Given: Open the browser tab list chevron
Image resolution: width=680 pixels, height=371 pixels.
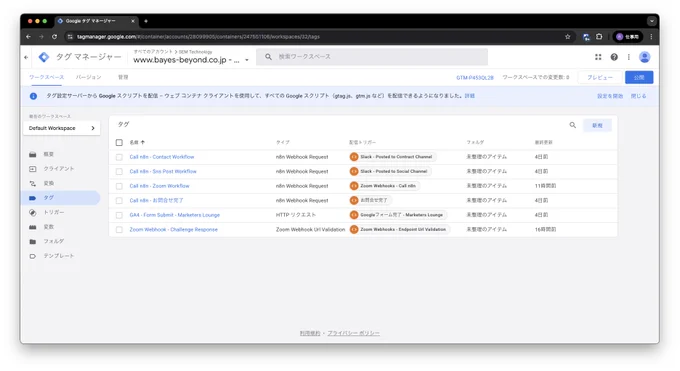Looking at the screenshot, I should click(x=651, y=21).
